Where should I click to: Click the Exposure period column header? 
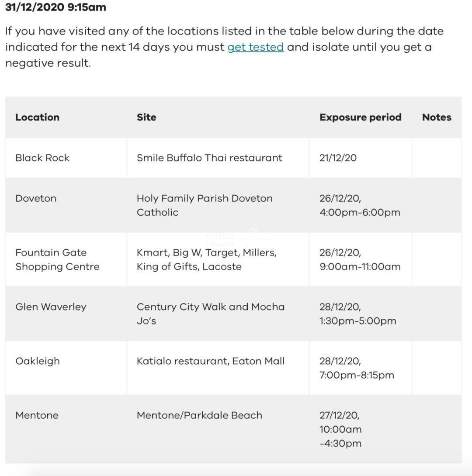click(x=360, y=117)
